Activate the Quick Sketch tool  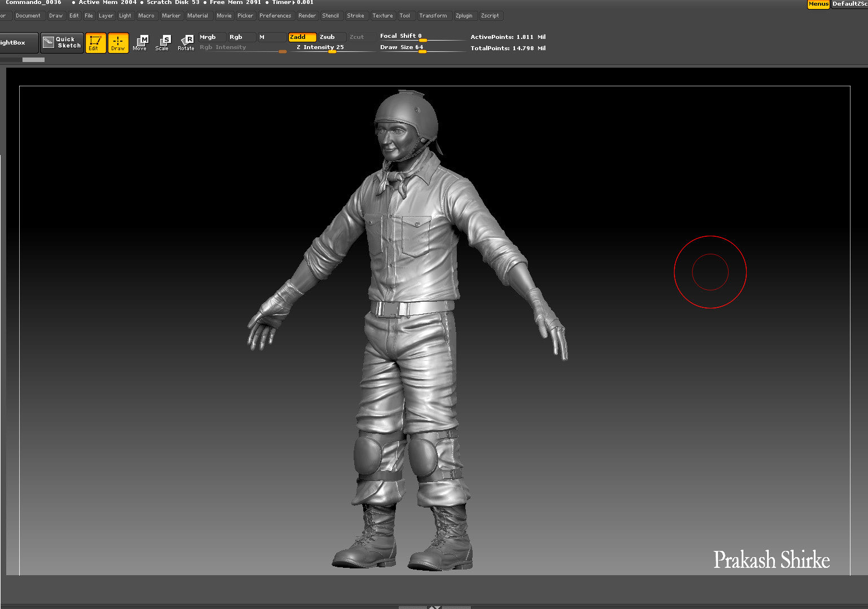[62, 43]
